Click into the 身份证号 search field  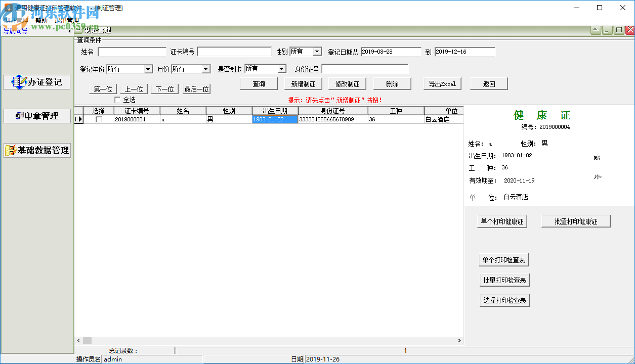[364, 69]
